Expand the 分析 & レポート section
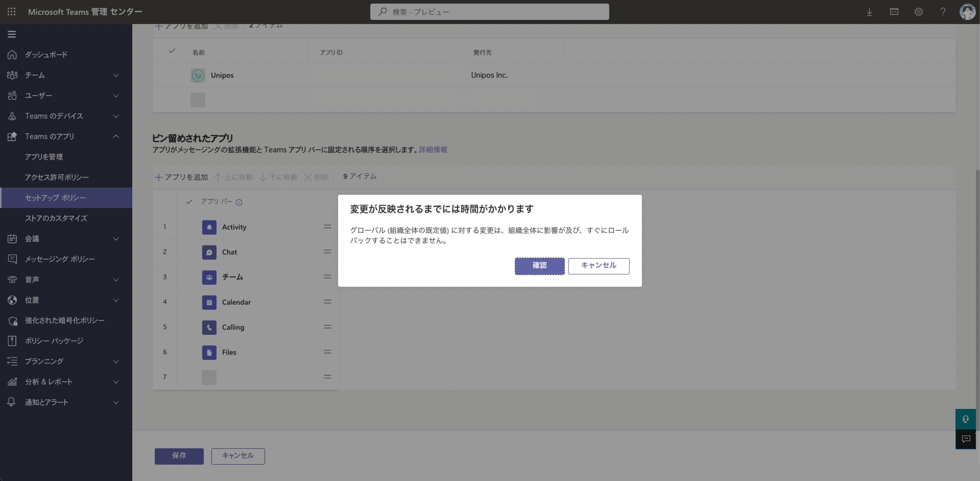Viewport: 980px width, 481px height. click(x=116, y=382)
